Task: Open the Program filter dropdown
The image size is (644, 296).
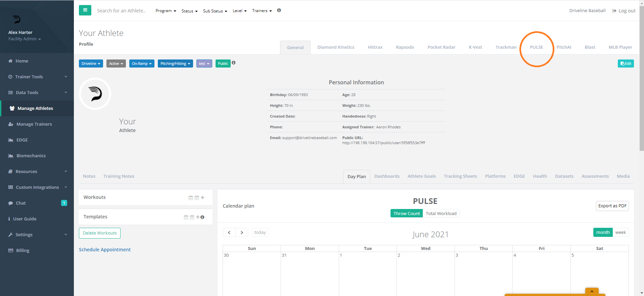Action: 166,11
